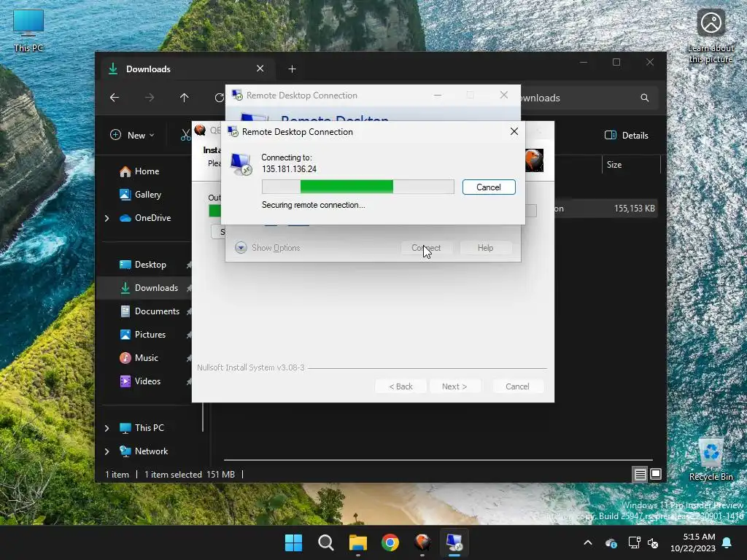Image resolution: width=747 pixels, height=560 pixels.
Task: Open Help in Remote Desktop window
Action: click(485, 248)
